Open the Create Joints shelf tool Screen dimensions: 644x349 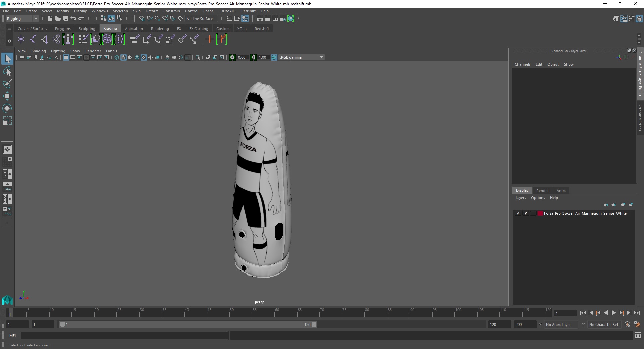point(33,39)
